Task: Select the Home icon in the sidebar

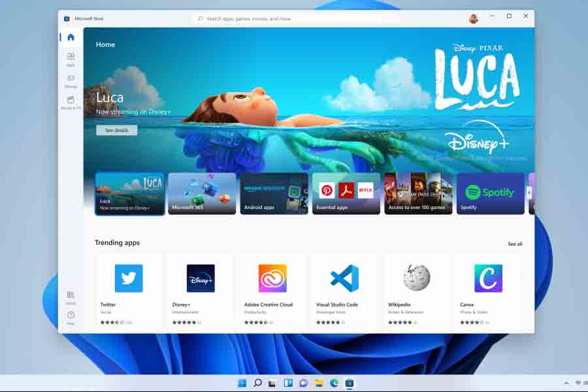Action: coord(71,37)
